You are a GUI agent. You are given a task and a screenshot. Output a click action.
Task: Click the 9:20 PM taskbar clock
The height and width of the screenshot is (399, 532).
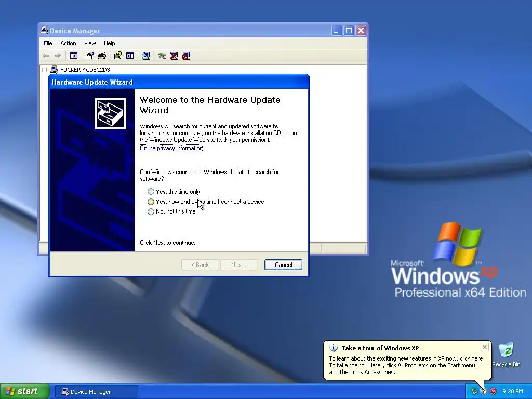pos(513,391)
